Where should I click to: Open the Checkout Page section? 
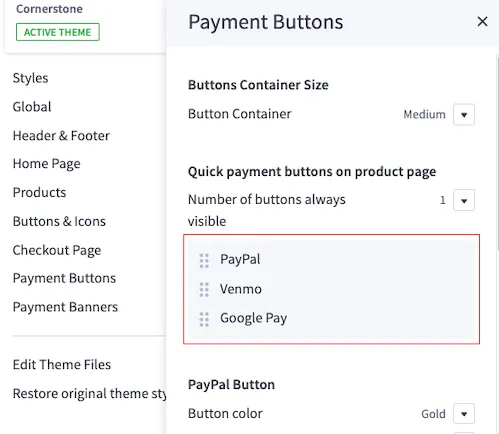point(57,250)
